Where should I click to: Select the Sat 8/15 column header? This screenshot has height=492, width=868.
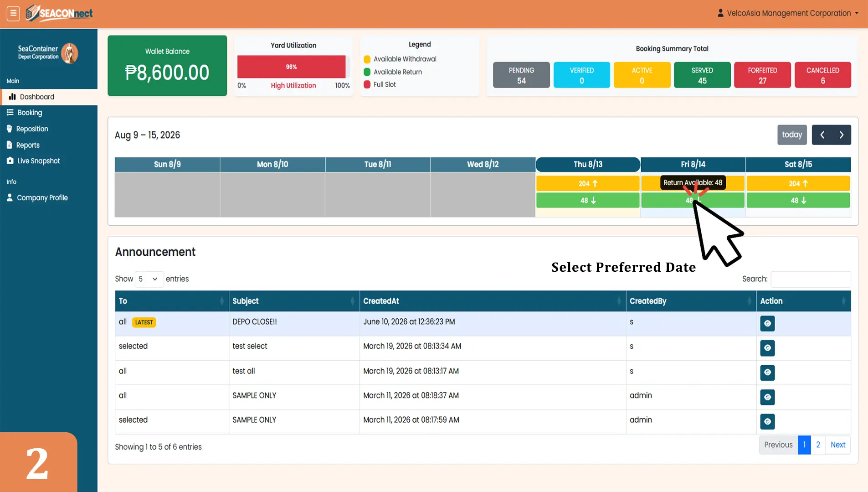coord(798,164)
